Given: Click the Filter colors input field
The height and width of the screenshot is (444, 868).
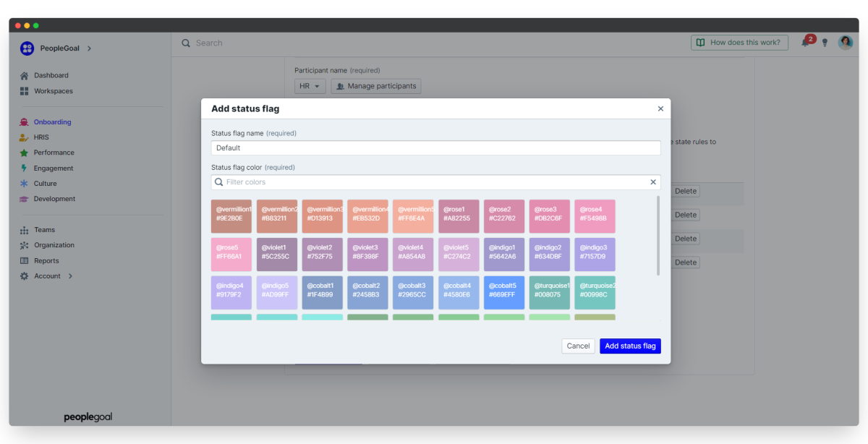Looking at the screenshot, I should 436,182.
